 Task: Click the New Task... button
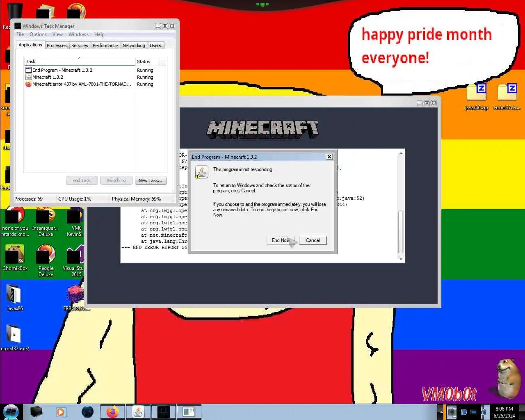click(151, 180)
